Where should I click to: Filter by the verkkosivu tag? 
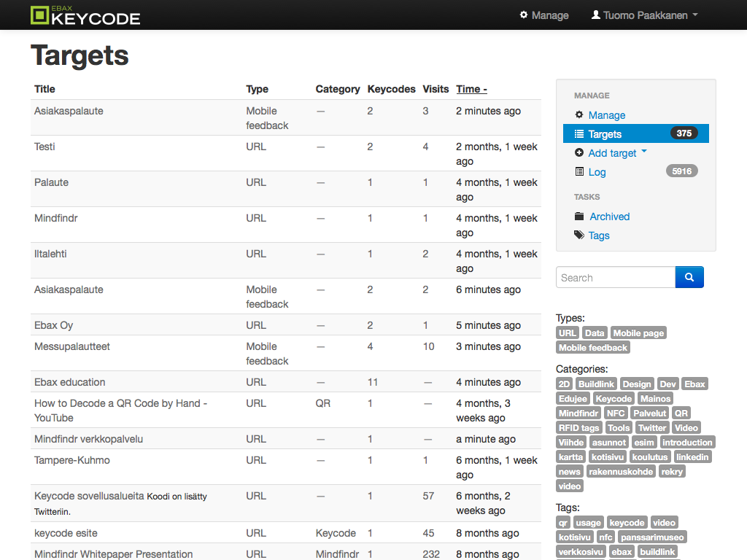click(x=580, y=552)
